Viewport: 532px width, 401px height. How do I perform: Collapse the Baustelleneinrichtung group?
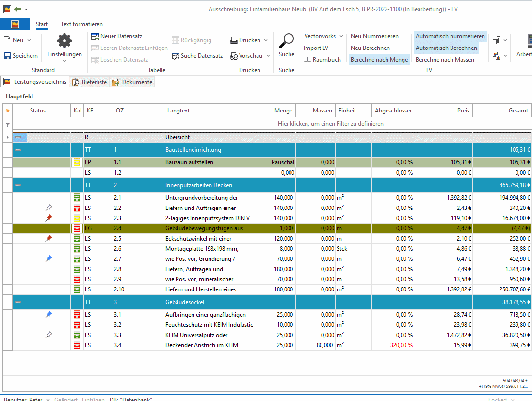coord(18,150)
